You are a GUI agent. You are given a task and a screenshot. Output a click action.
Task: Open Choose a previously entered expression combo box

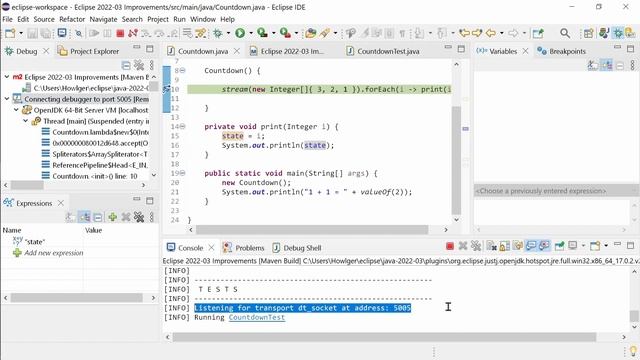[555, 191]
